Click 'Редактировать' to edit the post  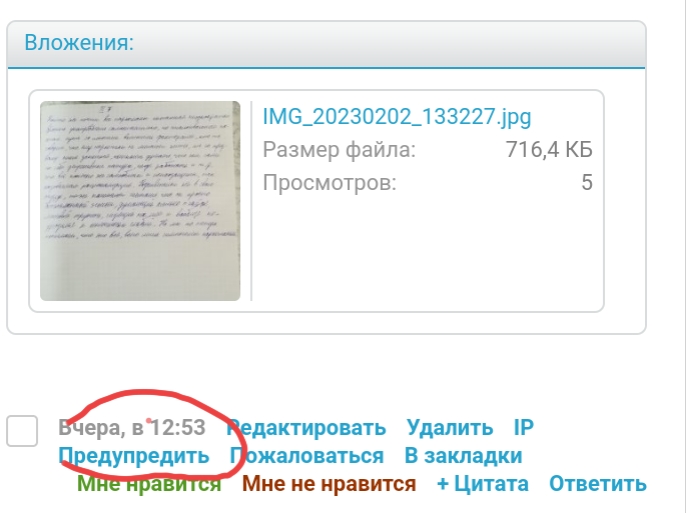coord(307,428)
